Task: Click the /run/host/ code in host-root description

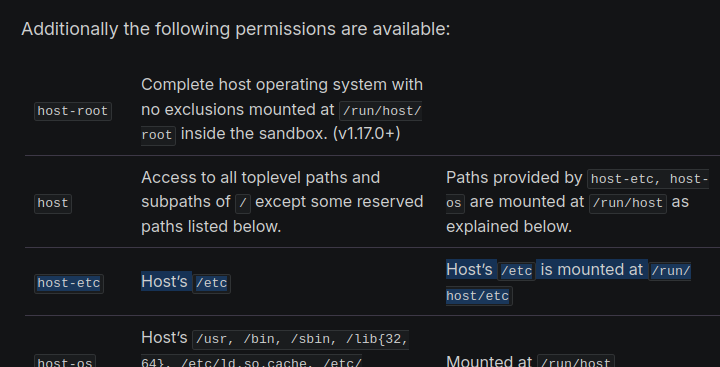Action: click(x=380, y=111)
